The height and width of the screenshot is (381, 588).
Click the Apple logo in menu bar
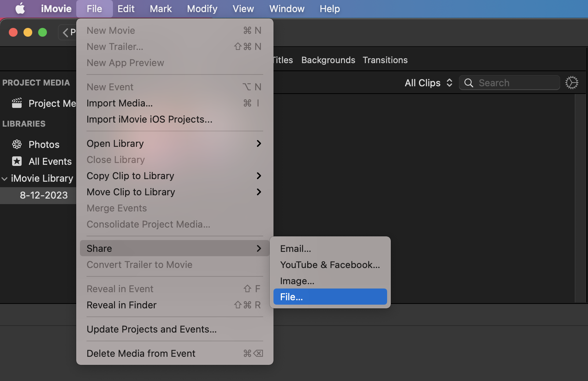20,8
